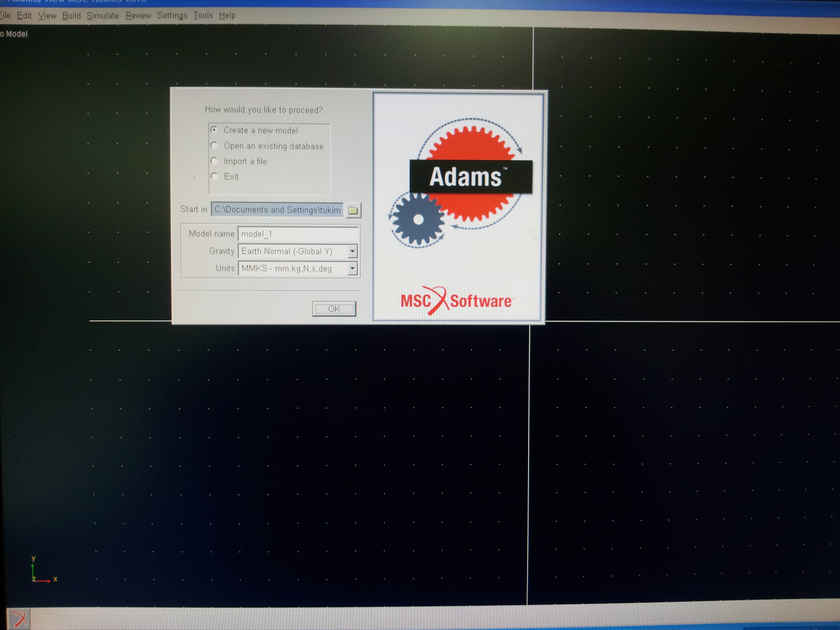Viewport: 840px width, 630px height.
Task: Open the Review menu
Action: [x=138, y=15]
